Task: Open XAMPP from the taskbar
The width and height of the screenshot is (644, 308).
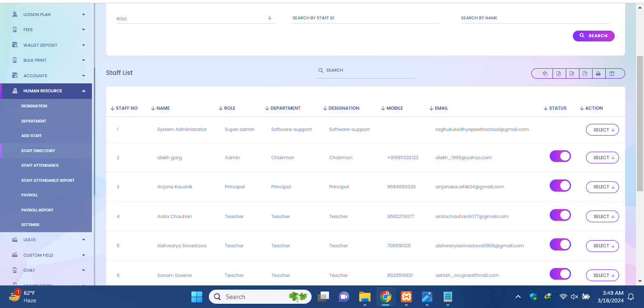Action: (406, 297)
